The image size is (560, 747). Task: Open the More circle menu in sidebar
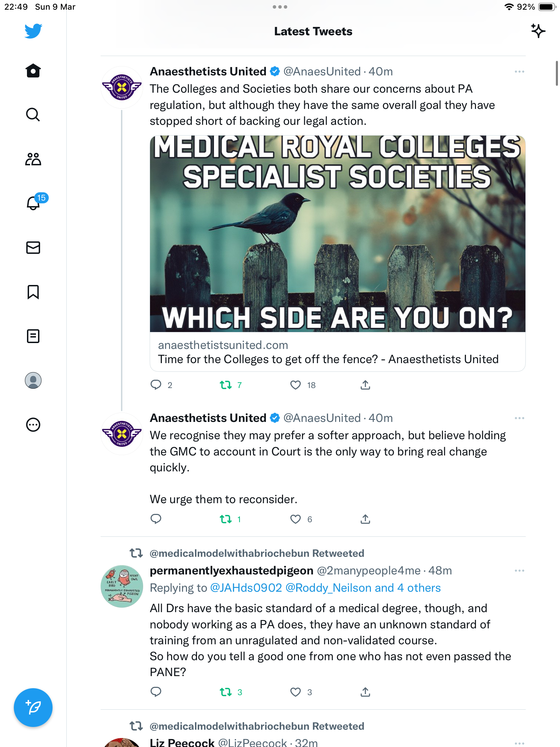(x=33, y=425)
